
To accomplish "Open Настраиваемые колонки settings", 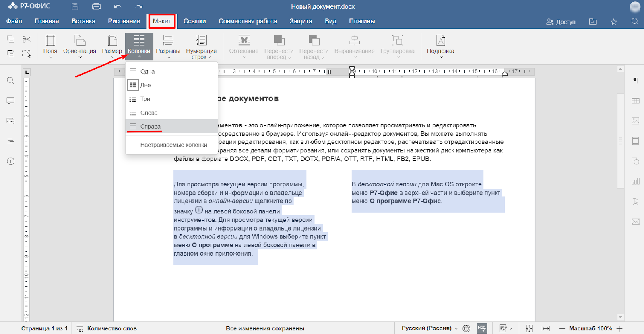I will pos(172,145).
